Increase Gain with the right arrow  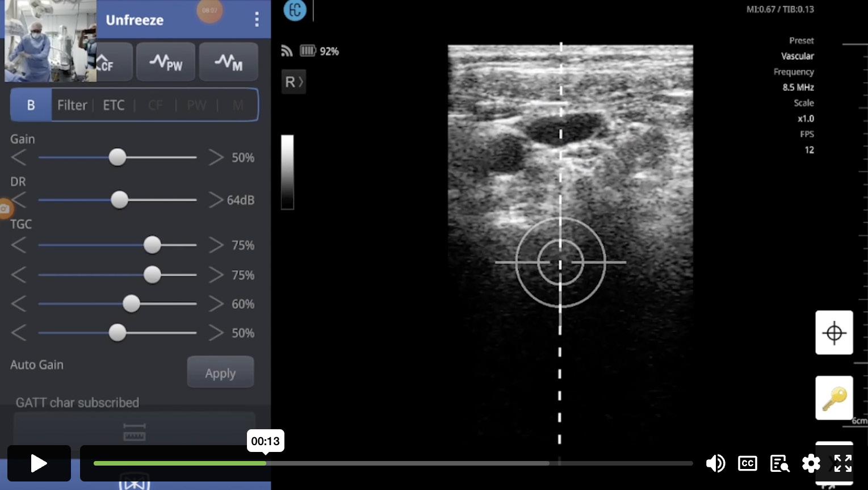click(216, 157)
